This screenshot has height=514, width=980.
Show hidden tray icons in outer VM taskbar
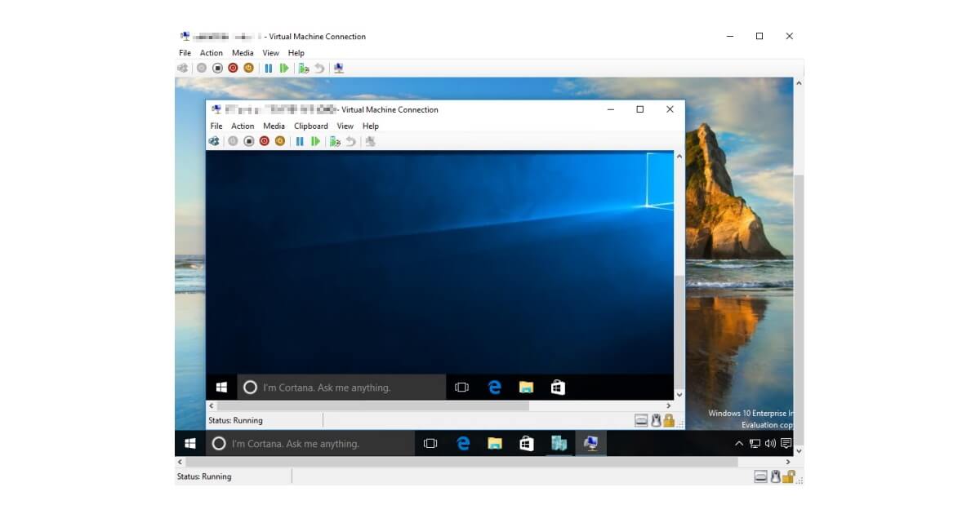739,444
